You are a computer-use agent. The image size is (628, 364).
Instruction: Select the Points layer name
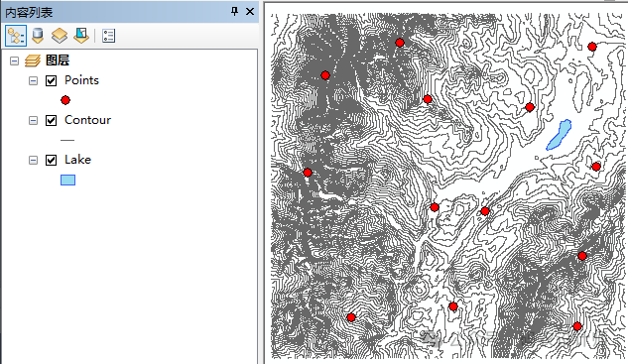(81, 80)
